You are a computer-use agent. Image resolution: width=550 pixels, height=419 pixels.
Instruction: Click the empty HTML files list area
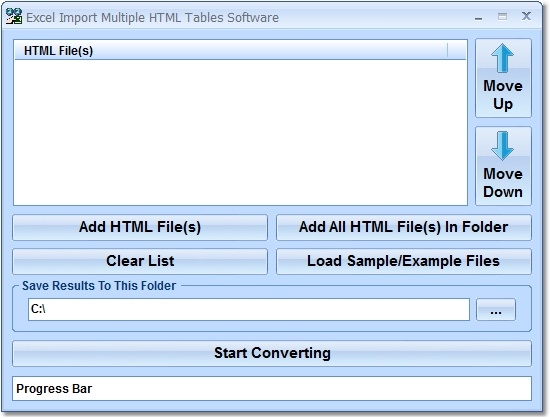tap(241, 132)
